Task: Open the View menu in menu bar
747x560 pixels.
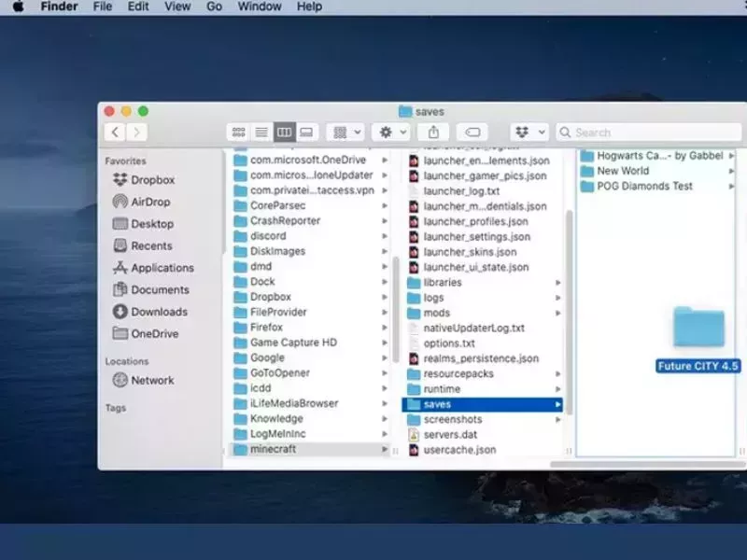Action: click(177, 7)
